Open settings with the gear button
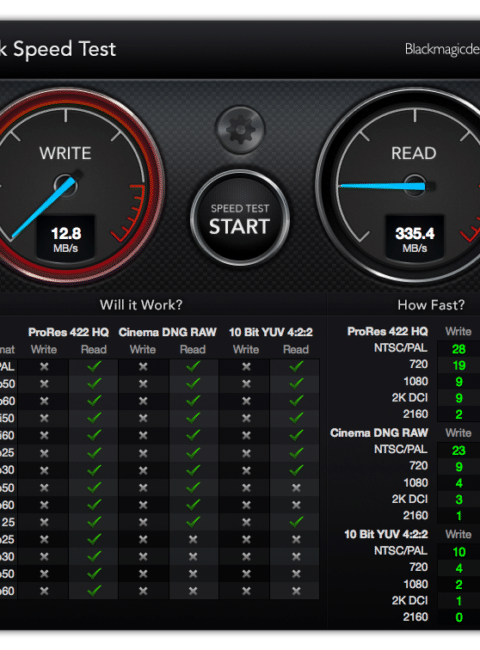 tap(240, 130)
